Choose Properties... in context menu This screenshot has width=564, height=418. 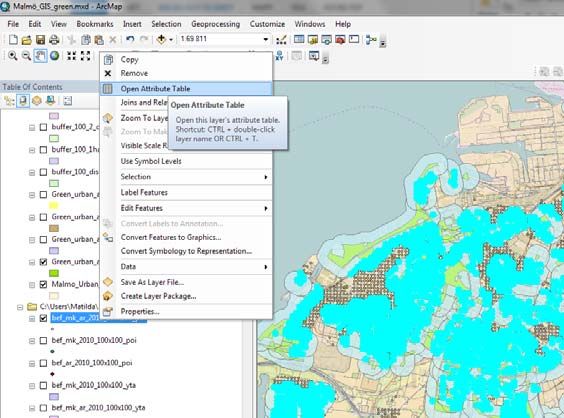(186, 312)
